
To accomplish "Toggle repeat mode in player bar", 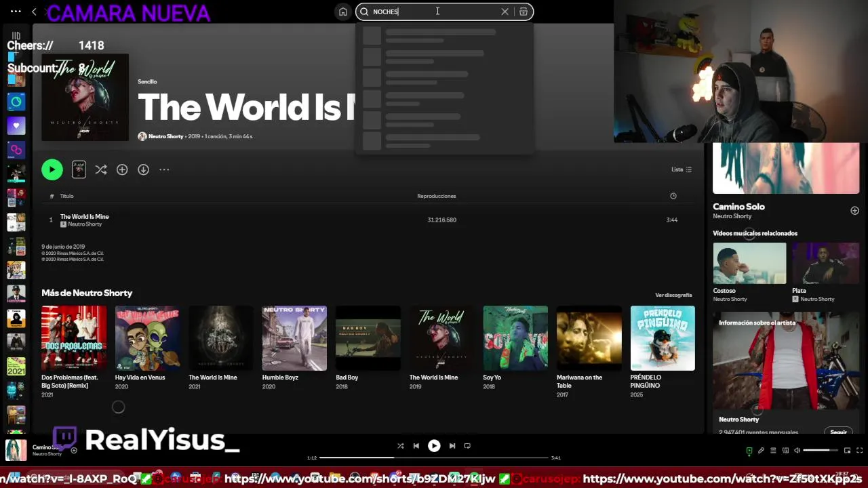I will click(467, 446).
